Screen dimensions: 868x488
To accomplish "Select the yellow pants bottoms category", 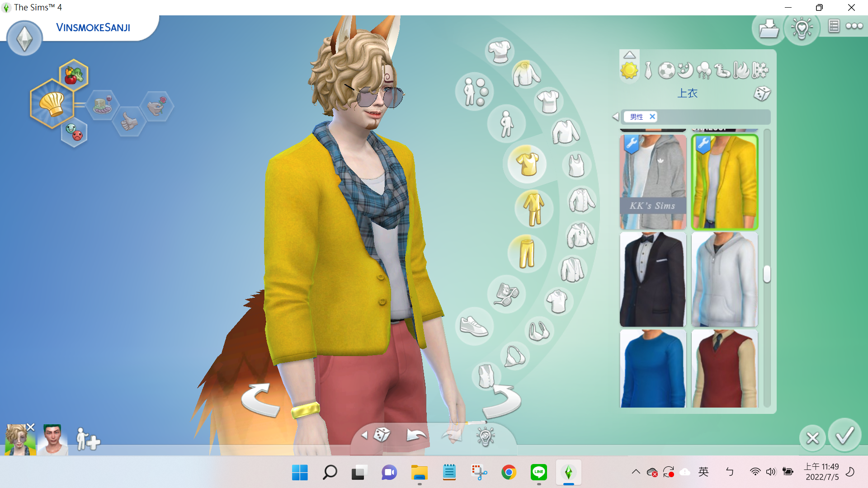I will point(527,253).
